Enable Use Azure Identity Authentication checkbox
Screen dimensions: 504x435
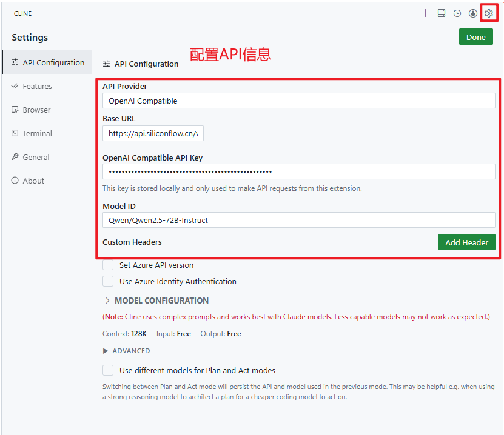point(108,281)
